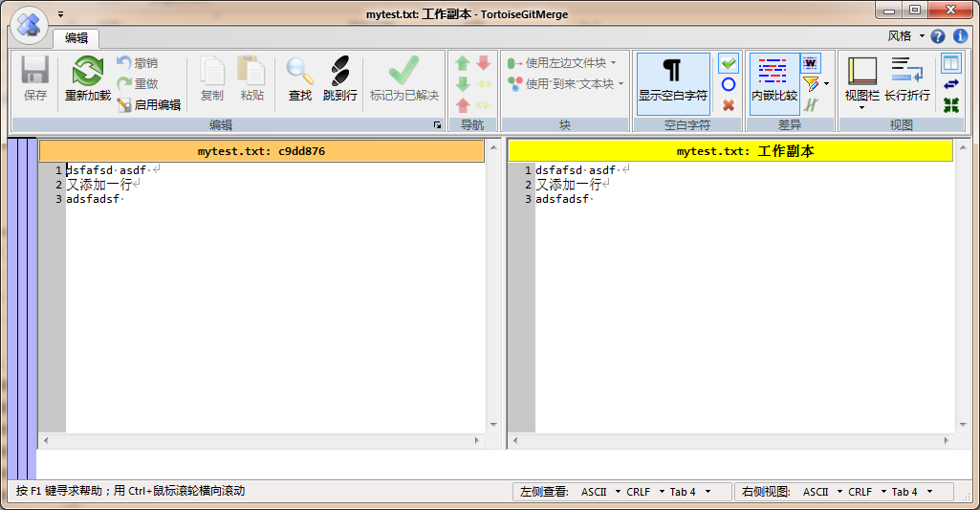980x510 pixels.
Task: Click the blue Help question mark icon
Action: click(938, 36)
